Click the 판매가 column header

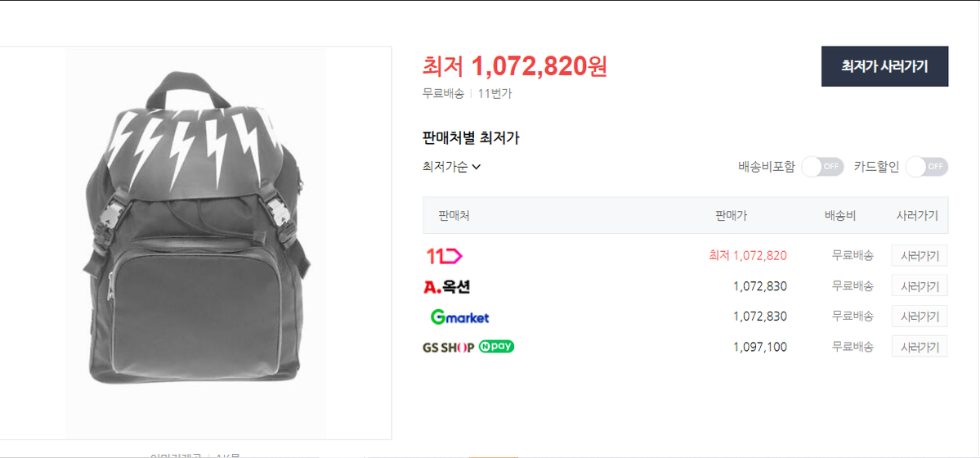coord(732,216)
